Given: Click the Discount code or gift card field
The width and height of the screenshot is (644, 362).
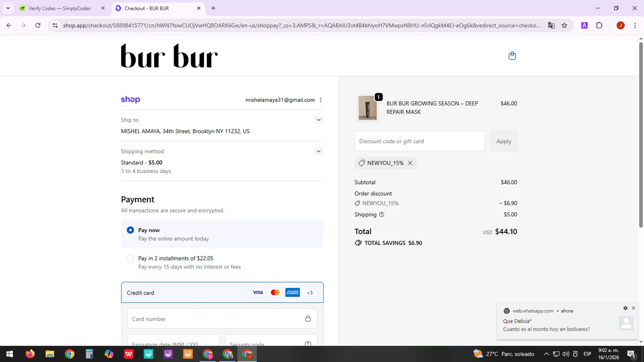Looking at the screenshot, I should pyautogui.click(x=419, y=141).
